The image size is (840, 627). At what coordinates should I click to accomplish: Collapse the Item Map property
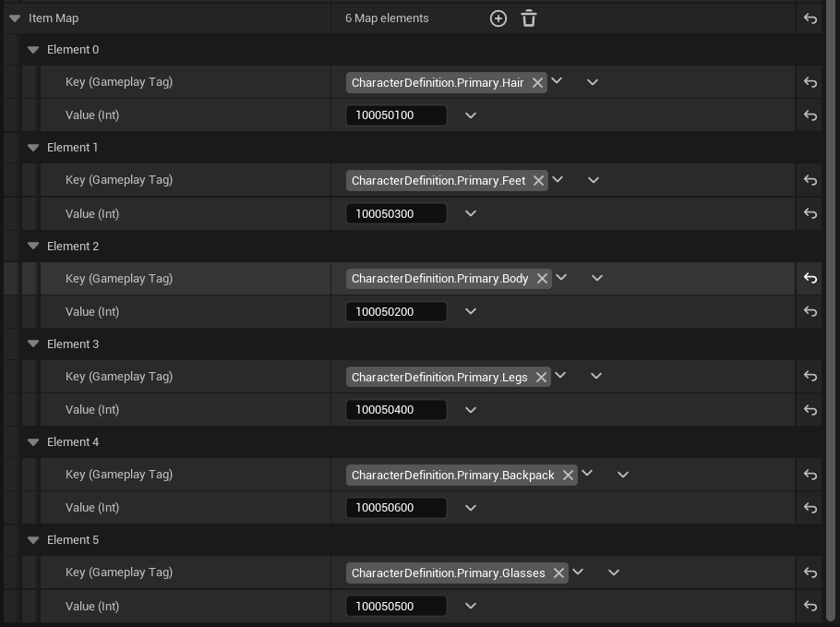click(x=15, y=18)
